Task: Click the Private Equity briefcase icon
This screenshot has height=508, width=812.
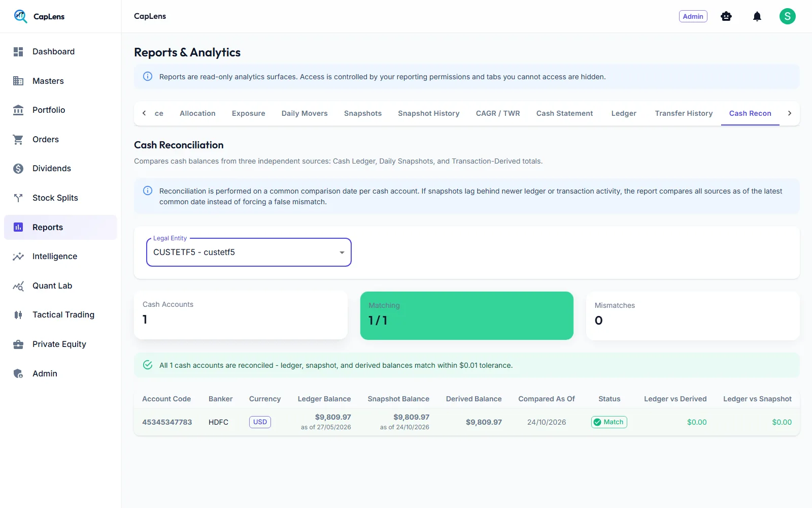Action: coord(18,344)
